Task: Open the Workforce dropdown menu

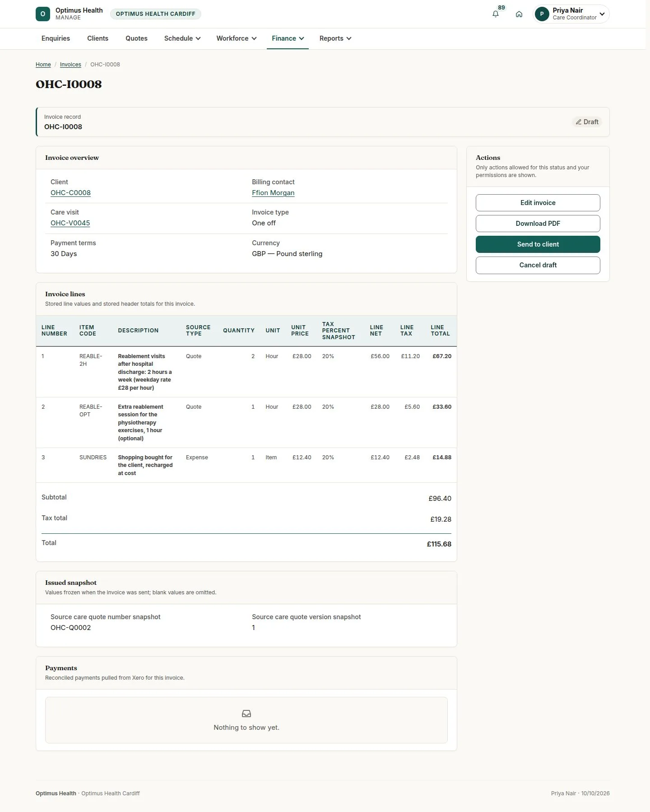Action: pos(237,38)
